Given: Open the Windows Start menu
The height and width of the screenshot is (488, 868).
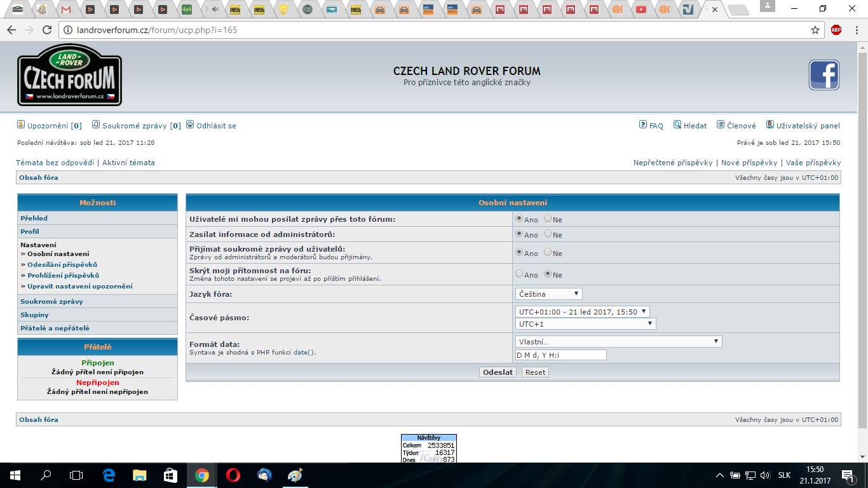Looking at the screenshot, I should [15, 475].
